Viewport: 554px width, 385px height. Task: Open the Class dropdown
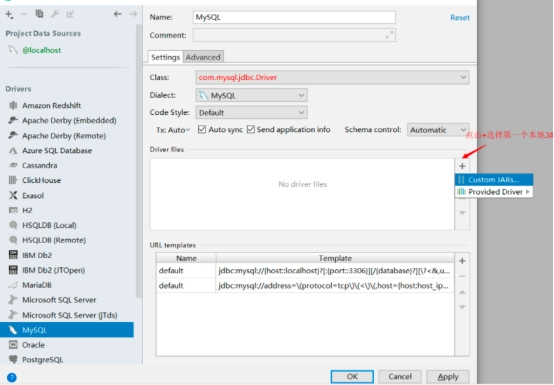coord(332,77)
